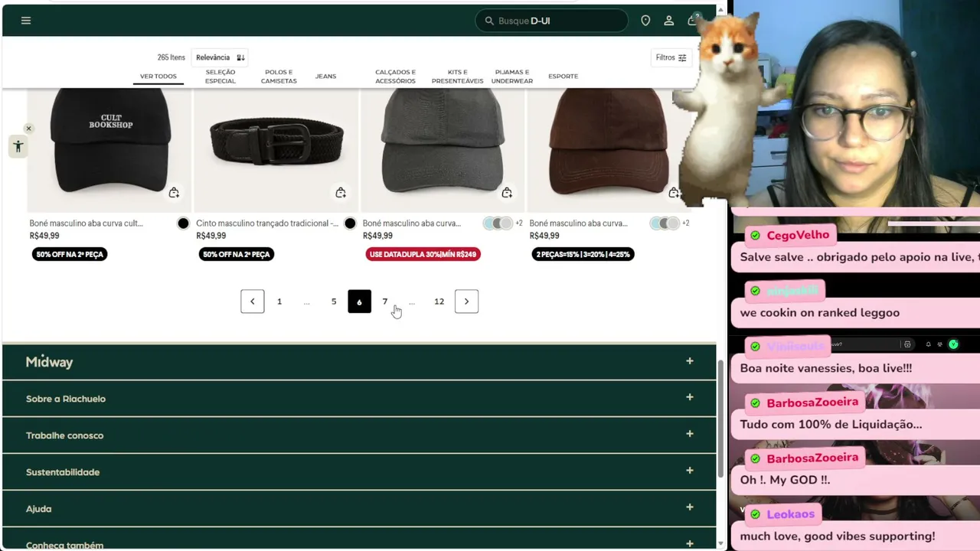
Task: Go to the previous page arrow
Action: point(253,302)
